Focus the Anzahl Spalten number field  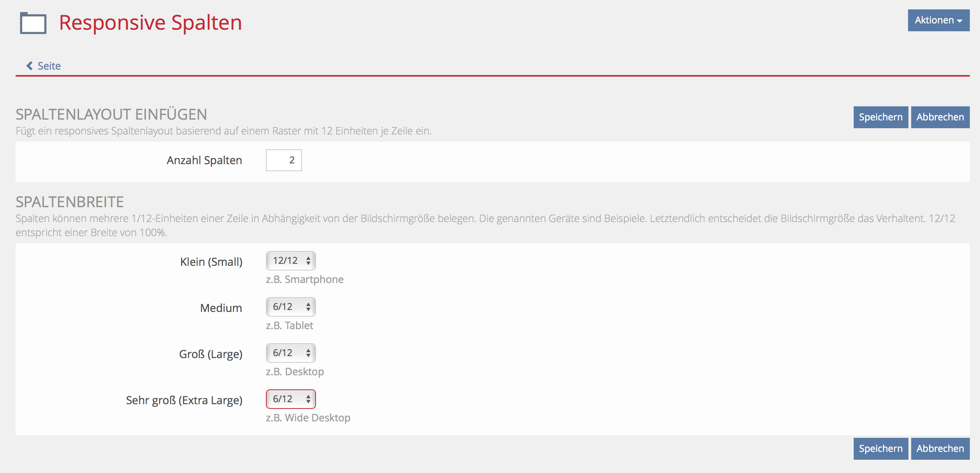point(284,160)
